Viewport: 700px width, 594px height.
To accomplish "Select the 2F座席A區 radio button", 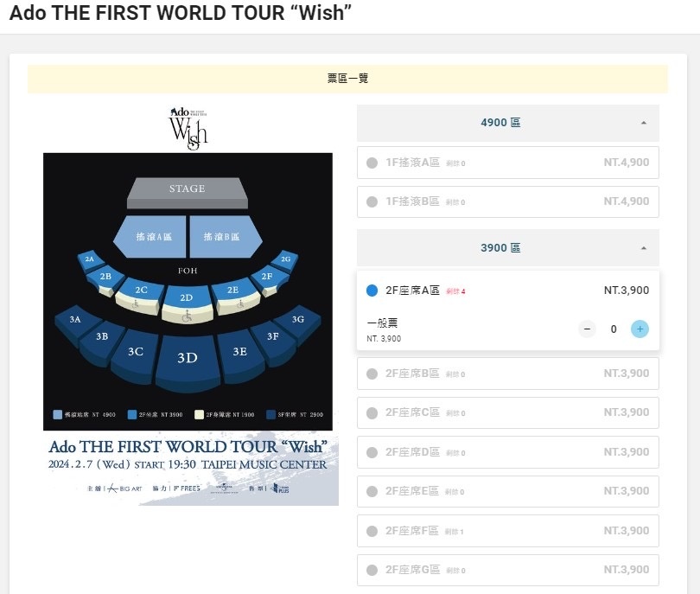I will [372, 291].
